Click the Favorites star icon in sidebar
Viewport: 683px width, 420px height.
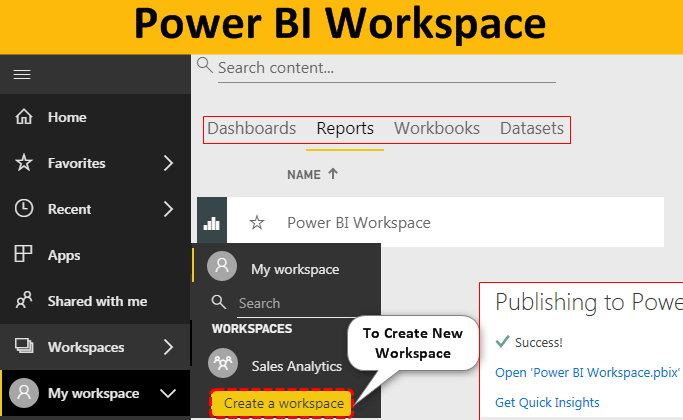pos(24,163)
